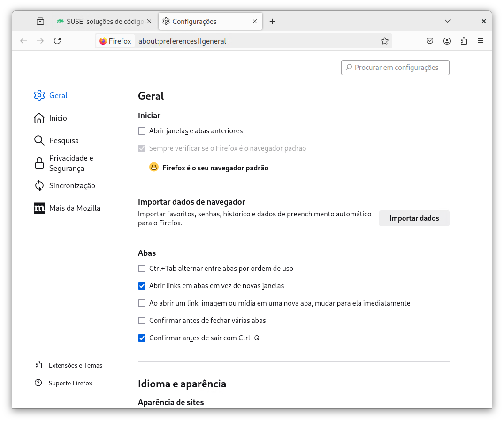Click the 'Procurar em configurações' search field

tap(395, 68)
